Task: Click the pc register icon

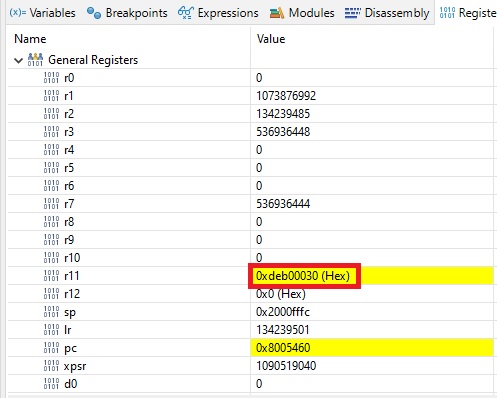Action: [x=51, y=348]
